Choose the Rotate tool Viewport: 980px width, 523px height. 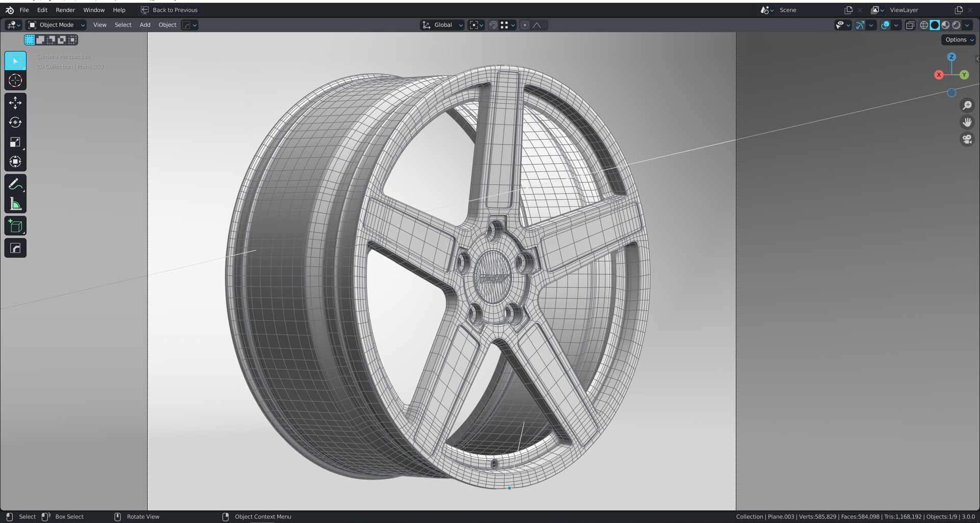point(15,122)
